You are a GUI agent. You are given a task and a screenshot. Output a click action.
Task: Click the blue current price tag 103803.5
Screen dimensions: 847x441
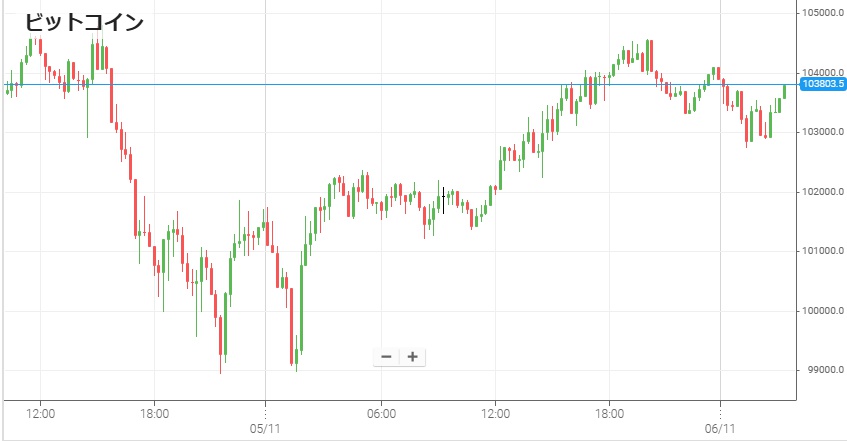(x=823, y=84)
